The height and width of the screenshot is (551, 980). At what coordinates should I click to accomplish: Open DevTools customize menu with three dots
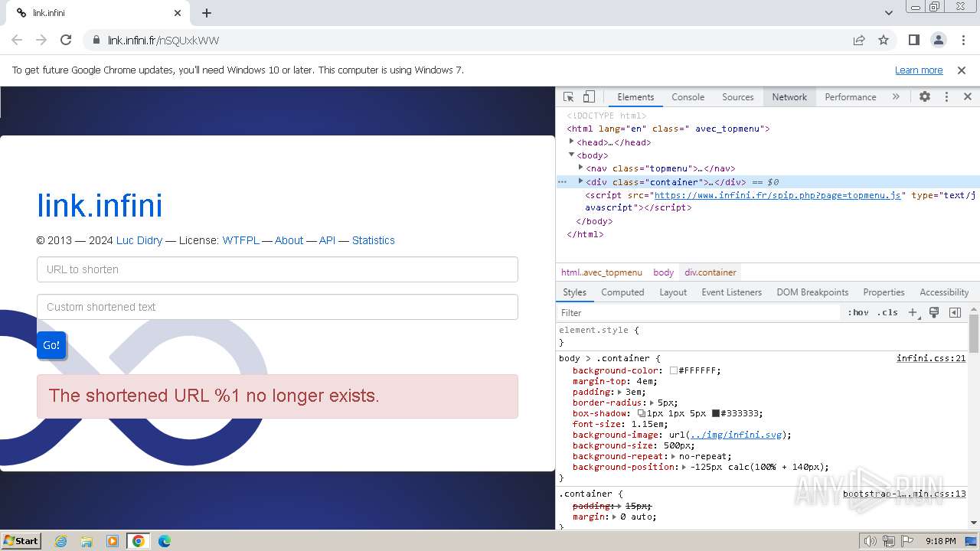[x=946, y=97]
